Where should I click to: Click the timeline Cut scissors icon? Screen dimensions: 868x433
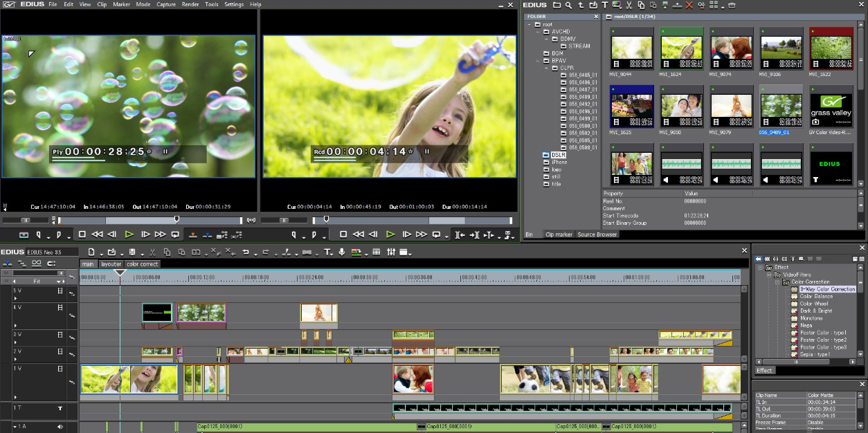pos(152,252)
